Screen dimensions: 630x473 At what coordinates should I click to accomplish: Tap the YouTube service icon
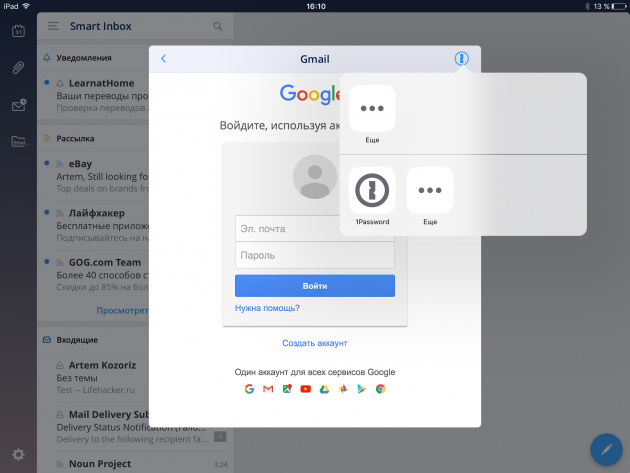pos(305,389)
